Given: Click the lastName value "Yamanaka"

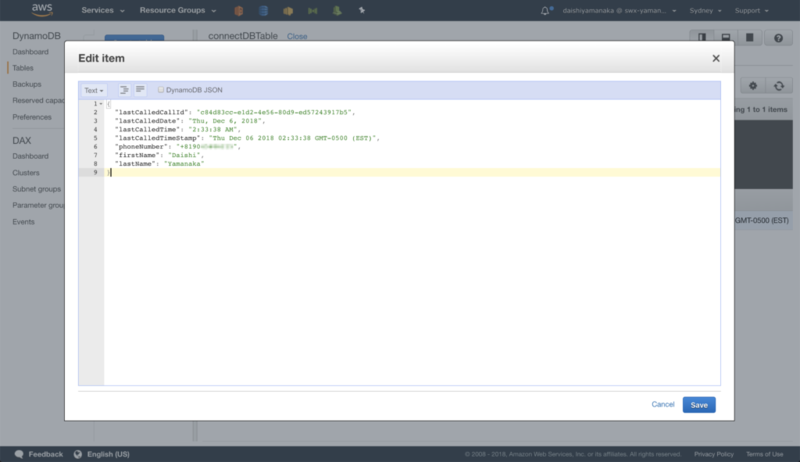Looking at the screenshot, I should 184,164.
